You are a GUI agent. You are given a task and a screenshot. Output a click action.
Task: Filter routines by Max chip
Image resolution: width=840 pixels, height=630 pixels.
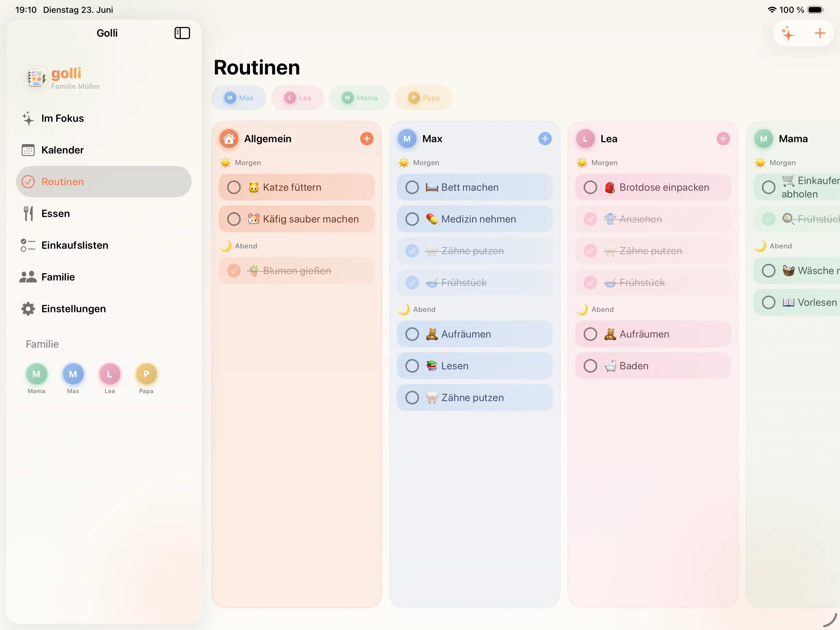coord(238,98)
